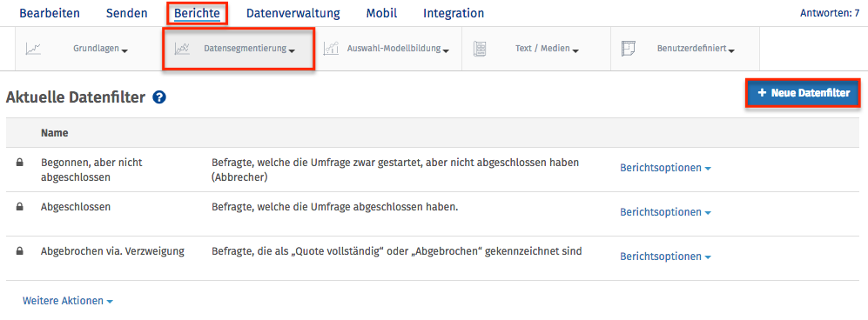868x320 pixels.
Task: Click the Datensegmentierung chart icon
Action: pyautogui.click(x=182, y=49)
